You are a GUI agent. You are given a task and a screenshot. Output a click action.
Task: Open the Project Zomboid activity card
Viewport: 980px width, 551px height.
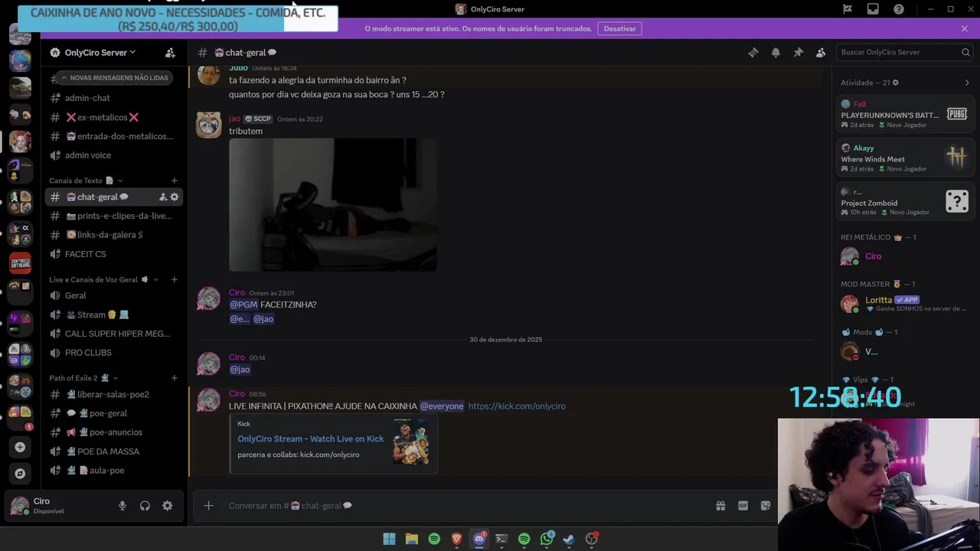point(905,201)
